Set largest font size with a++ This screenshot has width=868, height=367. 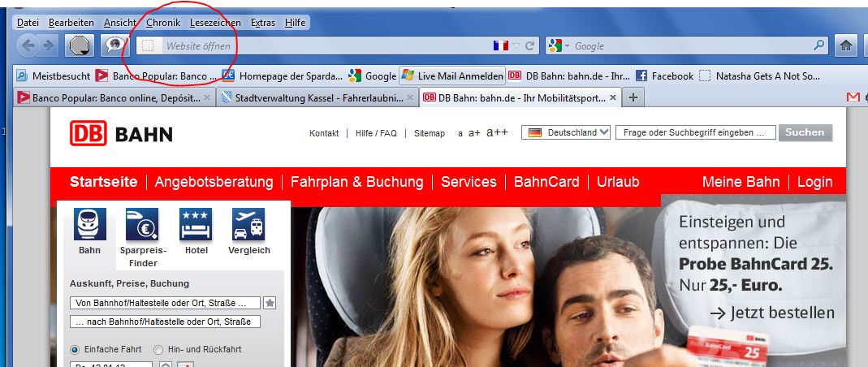click(497, 133)
